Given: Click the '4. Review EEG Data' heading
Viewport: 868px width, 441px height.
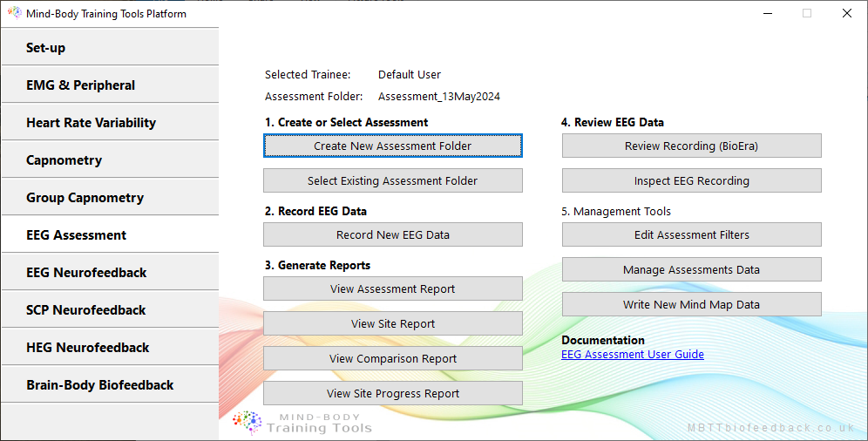Looking at the screenshot, I should 613,122.
